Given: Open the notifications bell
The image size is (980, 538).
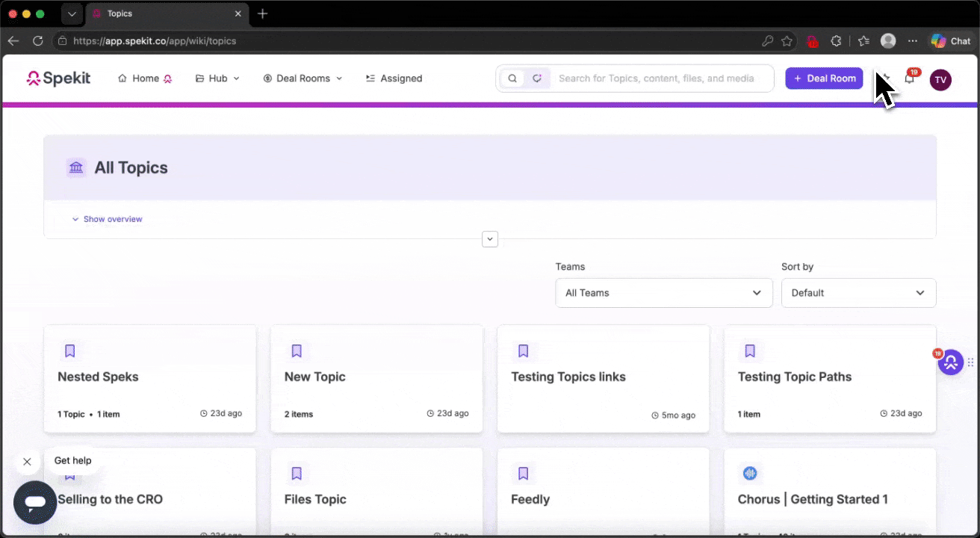Looking at the screenshot, I should [x=910, y=78].
